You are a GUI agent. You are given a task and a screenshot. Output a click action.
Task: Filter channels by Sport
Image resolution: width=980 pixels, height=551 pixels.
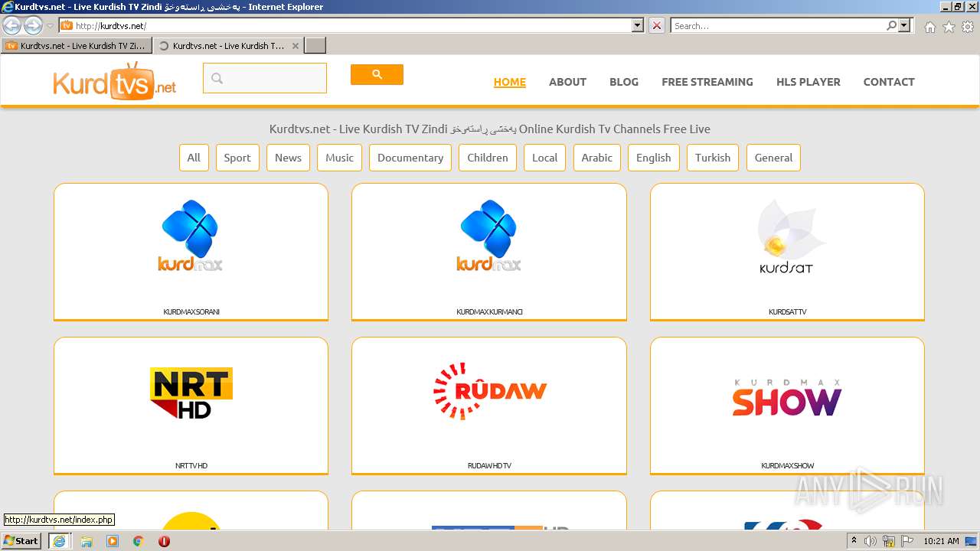pyautogui.click(x=237, y=158)
